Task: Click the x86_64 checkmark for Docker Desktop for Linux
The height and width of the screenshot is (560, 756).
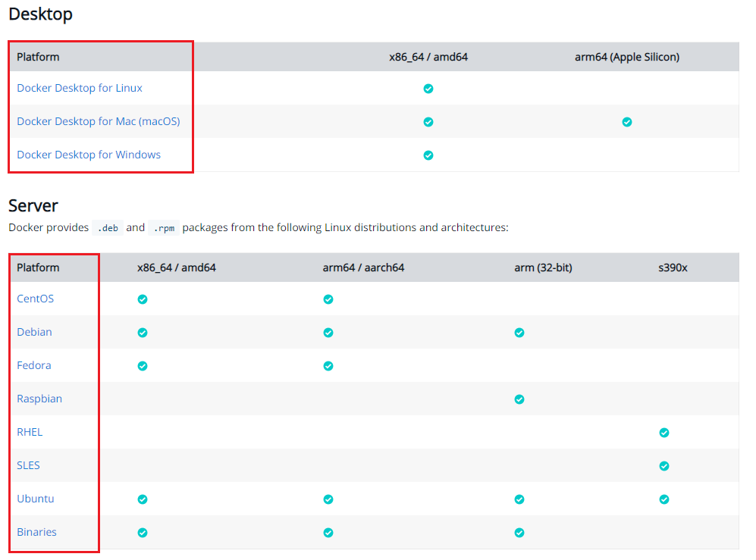Action: [x=428, y=89]
